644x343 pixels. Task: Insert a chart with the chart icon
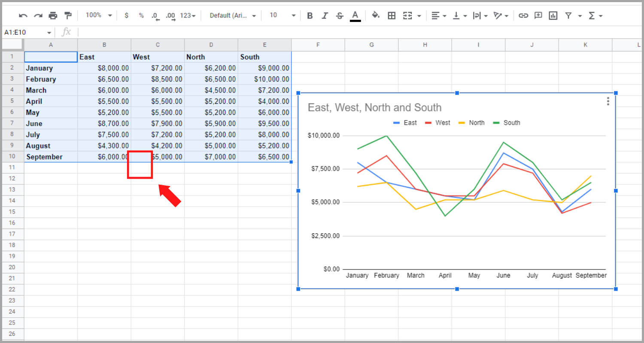(553, 15)
